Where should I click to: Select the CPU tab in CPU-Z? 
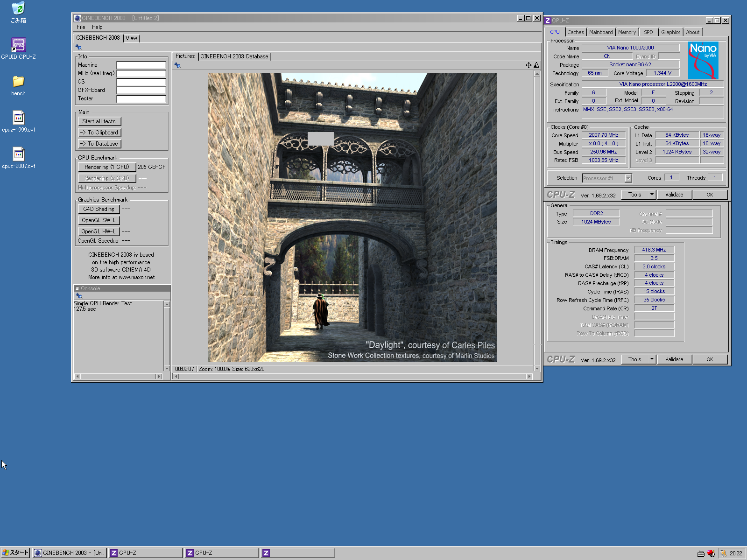click(555, 32)
